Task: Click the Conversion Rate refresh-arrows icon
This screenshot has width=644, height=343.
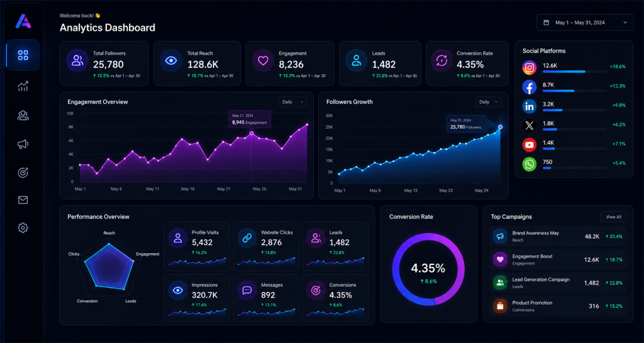Action: pyautogui.click(x=441, y=61)
